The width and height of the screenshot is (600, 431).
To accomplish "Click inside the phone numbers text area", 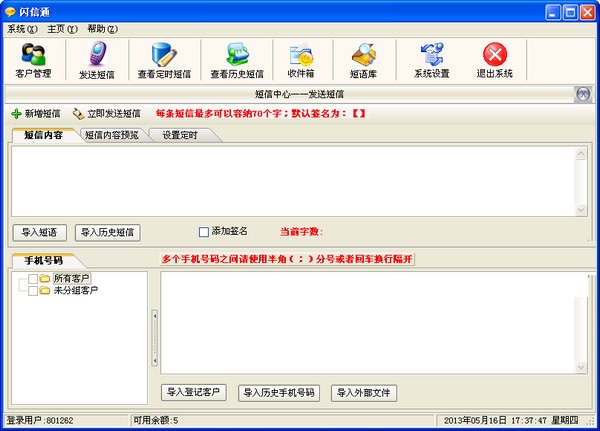I will (368, 323).
